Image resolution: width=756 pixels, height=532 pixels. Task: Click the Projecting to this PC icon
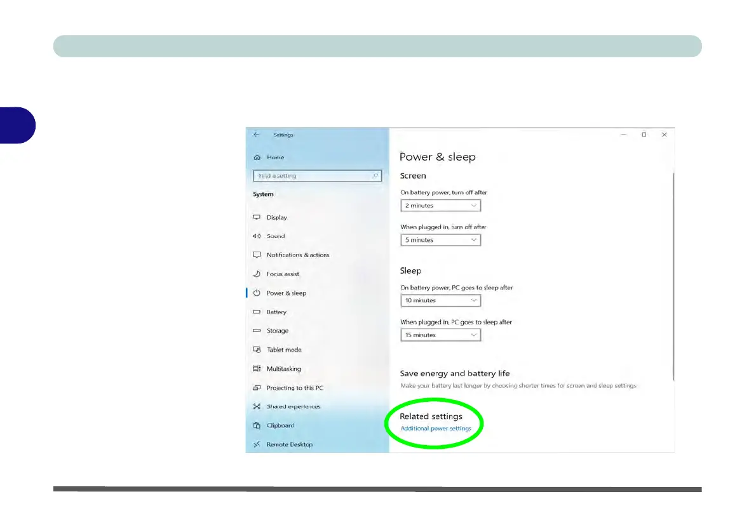pyautogui.click(x=257, y=387)
